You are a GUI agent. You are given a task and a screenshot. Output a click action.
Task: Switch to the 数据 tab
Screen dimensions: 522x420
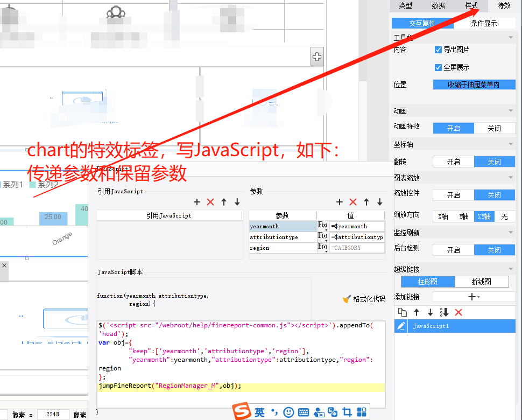click(x=439, y=5)
